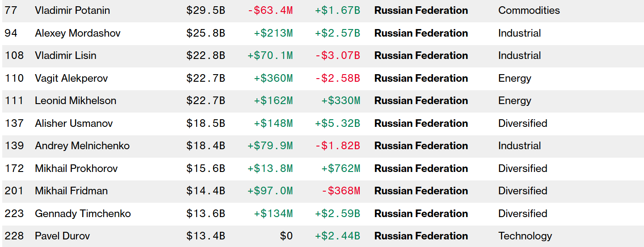Click the Technology industry label
The height and width of the screenshot is (247, 644).
(525, 236)
